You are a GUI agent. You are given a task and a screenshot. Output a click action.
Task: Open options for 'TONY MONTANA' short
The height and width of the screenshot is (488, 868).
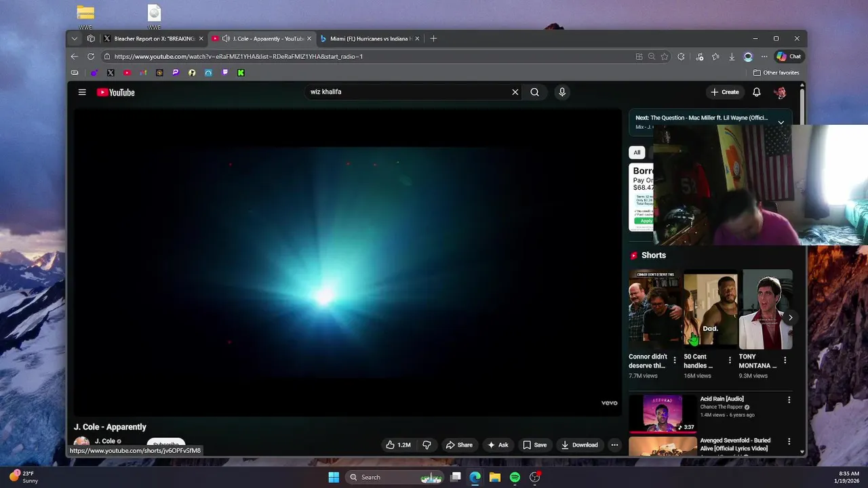785,360
